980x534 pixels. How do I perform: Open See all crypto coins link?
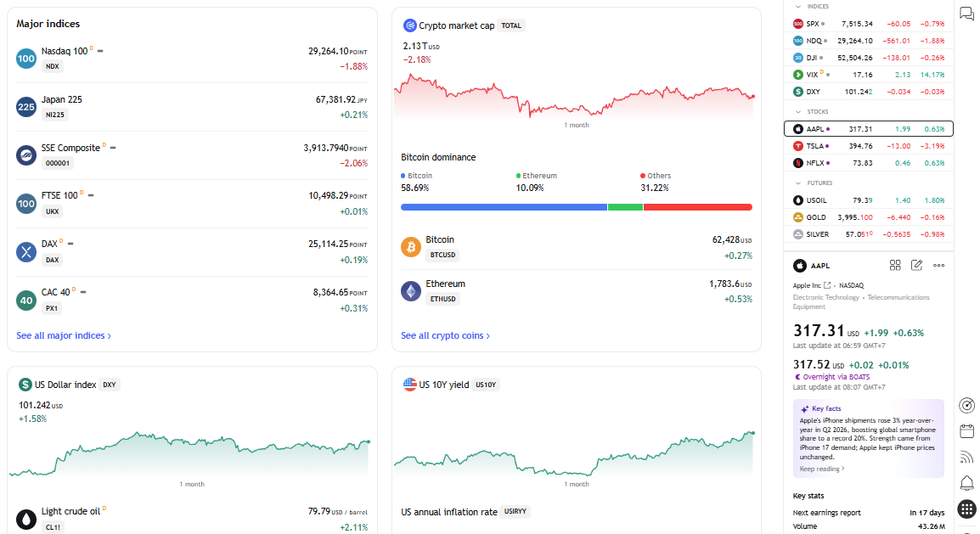coord(445,336)
